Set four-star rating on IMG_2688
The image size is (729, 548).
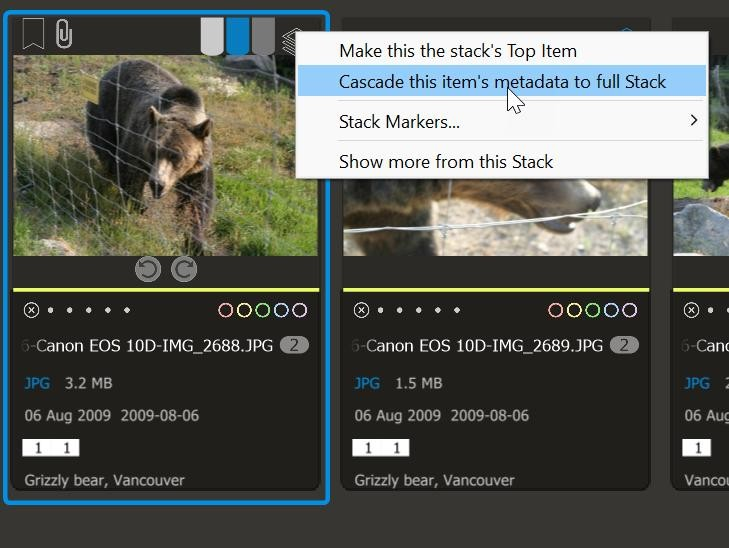107,310
